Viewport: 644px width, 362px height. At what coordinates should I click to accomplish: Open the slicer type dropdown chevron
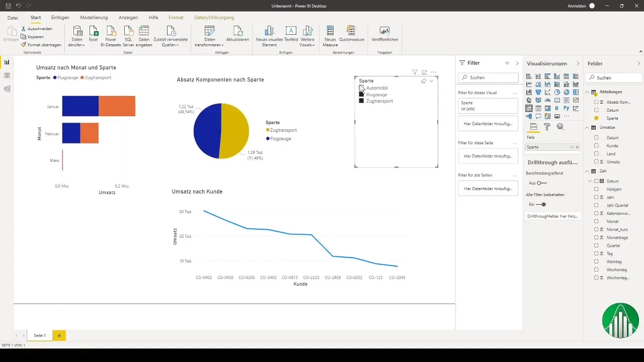431,80
